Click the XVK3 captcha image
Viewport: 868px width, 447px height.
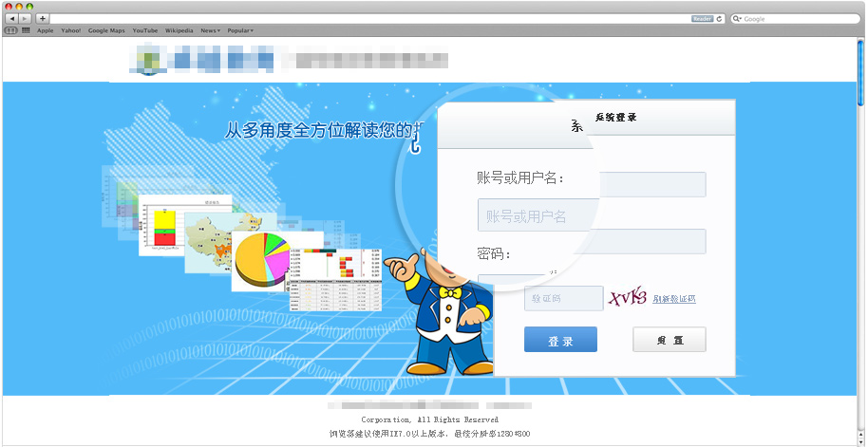pos(627,298)
